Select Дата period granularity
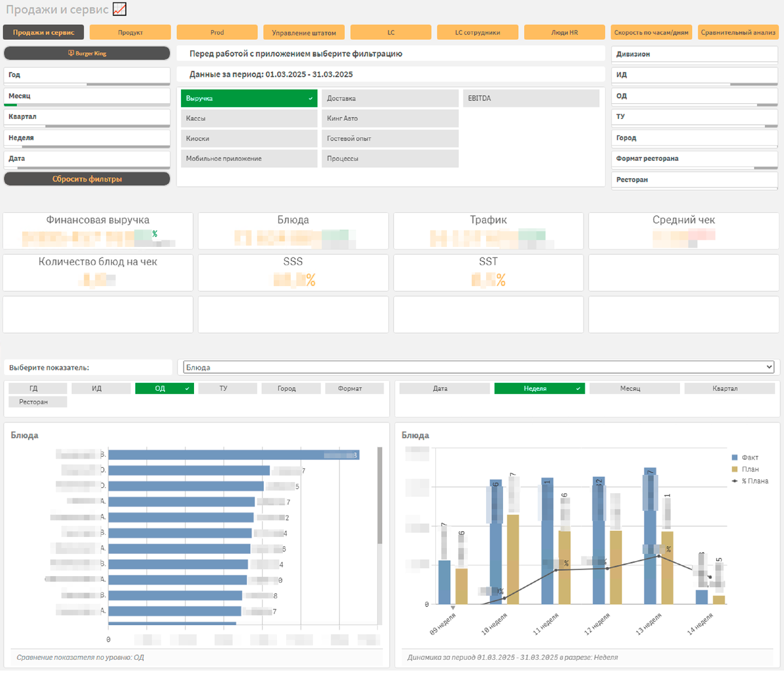 pyautogui.click(x=445, y=388)
